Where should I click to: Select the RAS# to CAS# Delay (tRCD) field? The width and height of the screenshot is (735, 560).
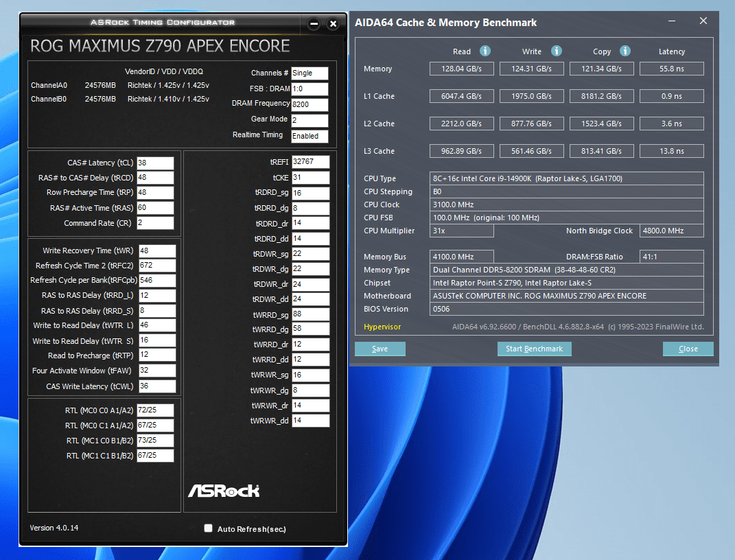point(155,178)
